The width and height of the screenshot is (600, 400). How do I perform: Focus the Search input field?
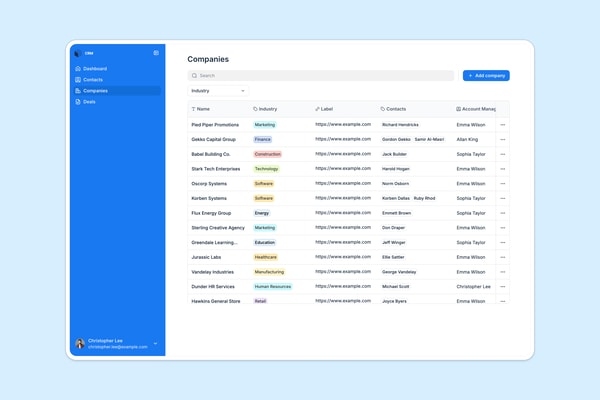click(321, 75)
